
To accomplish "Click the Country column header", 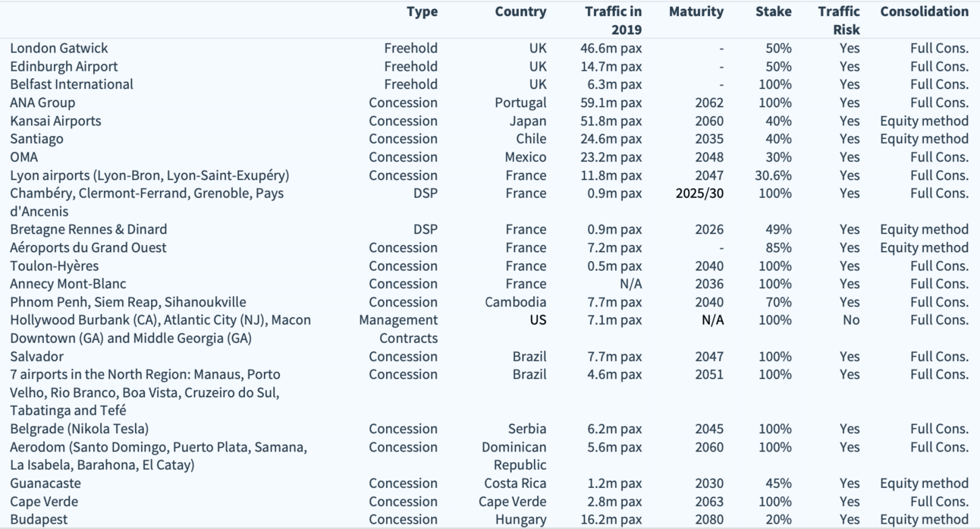I will [520, 12].
